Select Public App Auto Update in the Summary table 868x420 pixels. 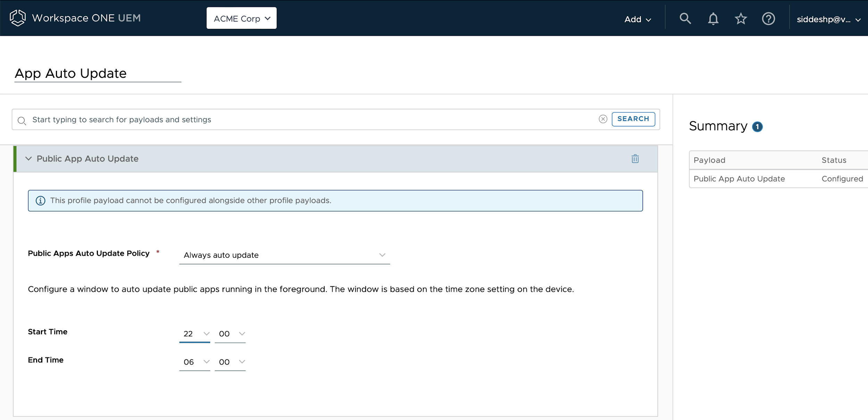click(739, 179)
